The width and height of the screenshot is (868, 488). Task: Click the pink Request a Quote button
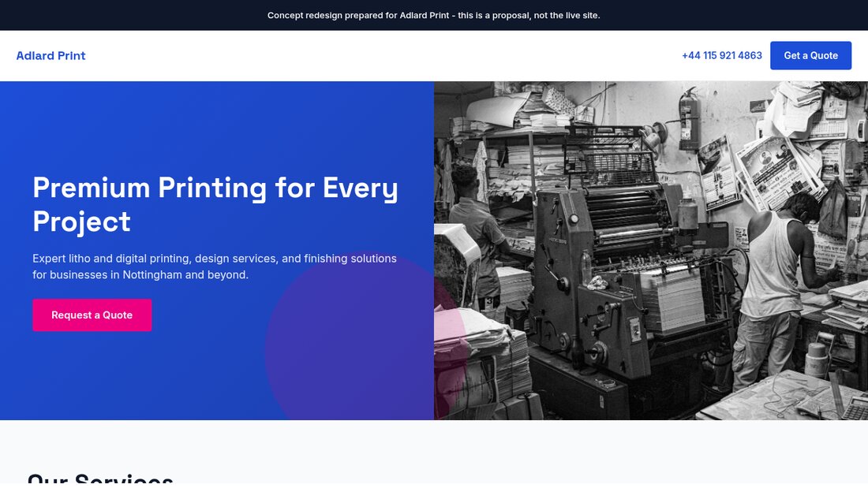[x=92, y=315]
